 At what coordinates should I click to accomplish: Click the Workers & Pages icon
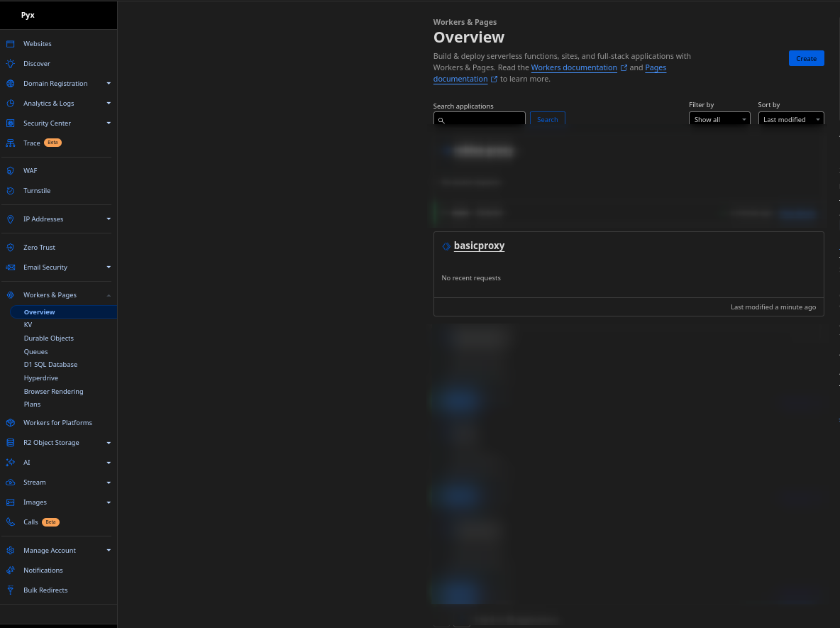point(10,295)
